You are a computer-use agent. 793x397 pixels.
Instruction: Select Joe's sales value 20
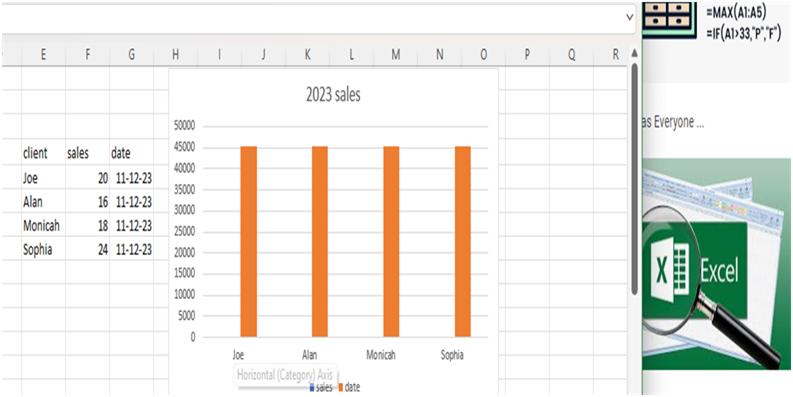(87, 178)
